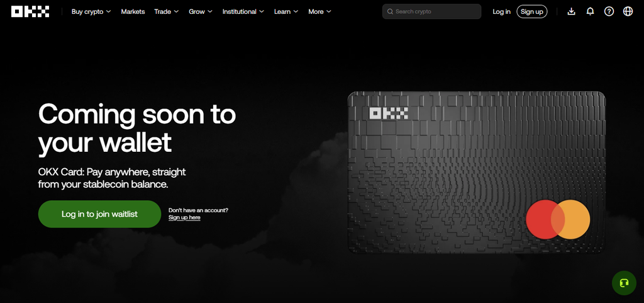Click the OKX logo in the header
The height and width of the screenshot is (303, 644).
click(x=30, y=11)
